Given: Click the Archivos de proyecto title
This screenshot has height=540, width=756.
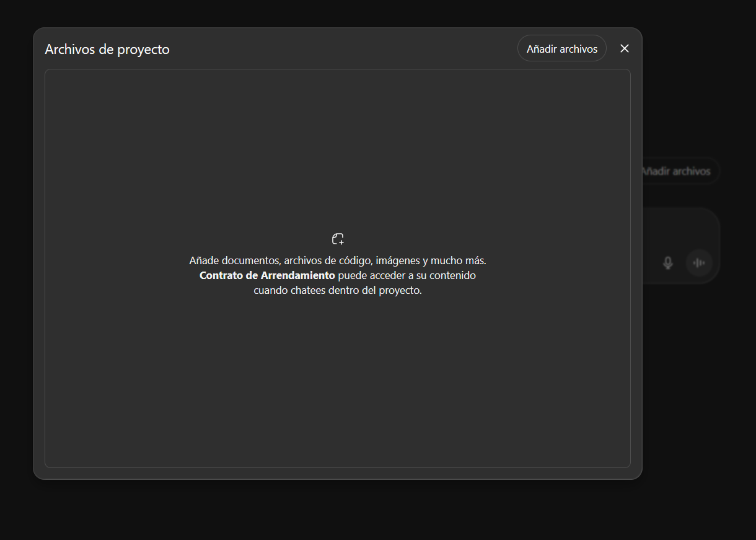Looking at the screenshot, I should tap(107, 49).
